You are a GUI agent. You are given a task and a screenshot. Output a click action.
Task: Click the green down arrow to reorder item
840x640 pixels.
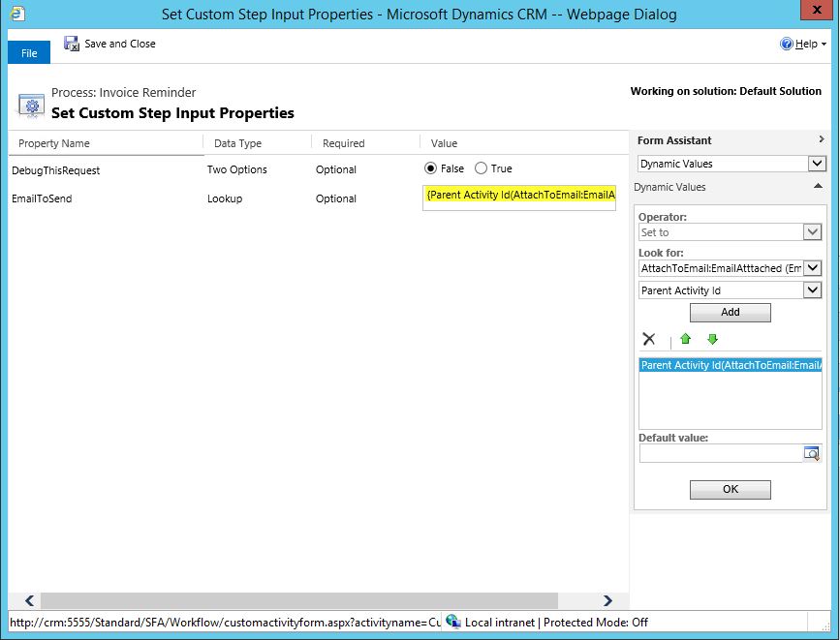713,339
